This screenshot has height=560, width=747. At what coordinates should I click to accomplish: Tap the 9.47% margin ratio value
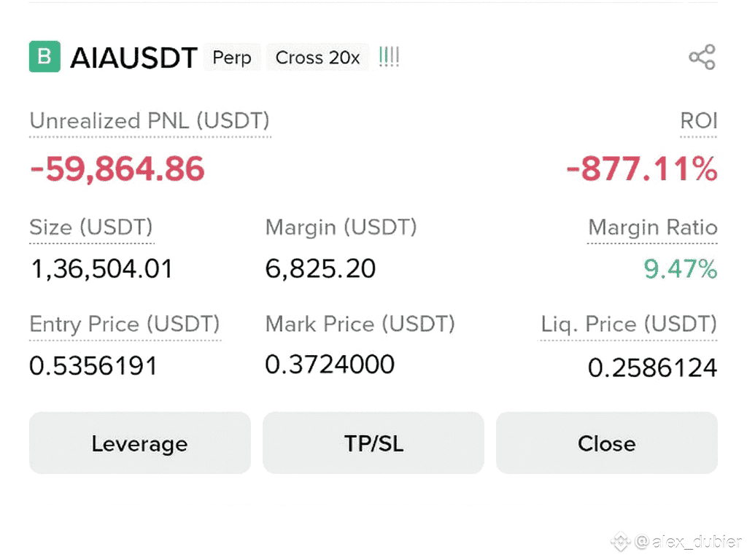tap(681, 268)
